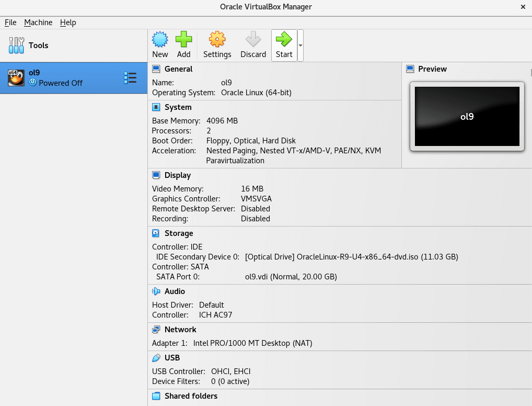Open the Storage section header link

pos(179,233)
